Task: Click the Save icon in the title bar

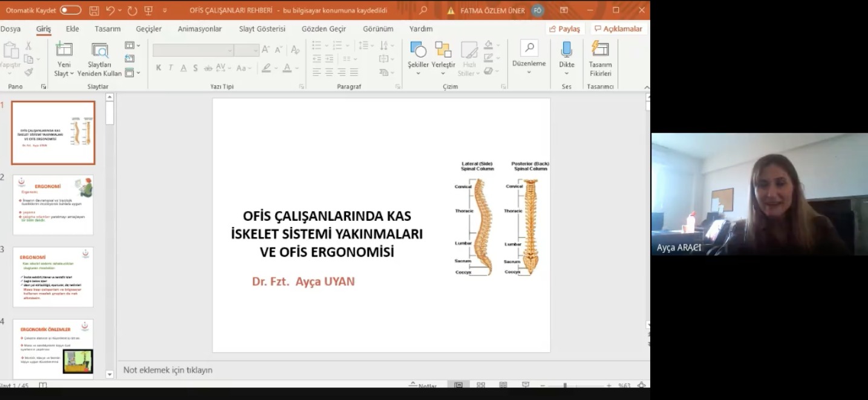Action: (94, 10)
